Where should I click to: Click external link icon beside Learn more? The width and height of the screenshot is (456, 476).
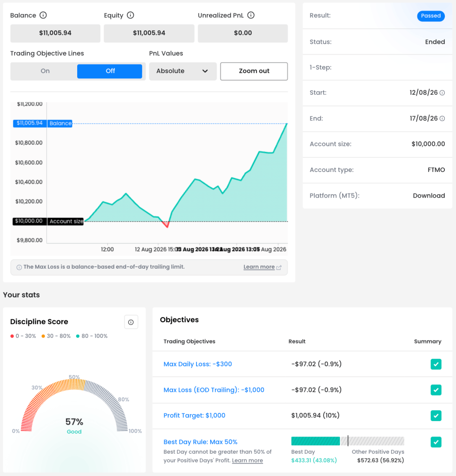(x=279, y=267)
